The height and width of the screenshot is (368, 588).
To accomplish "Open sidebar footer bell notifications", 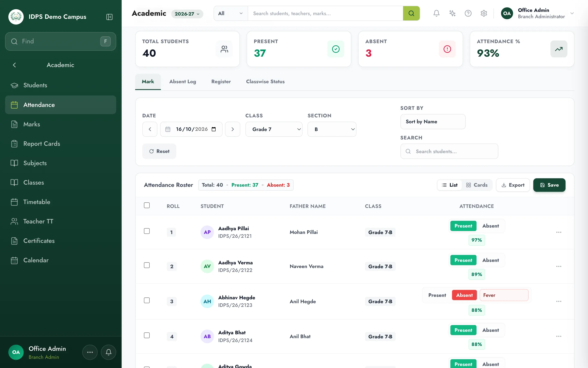I will click(109, 352).
